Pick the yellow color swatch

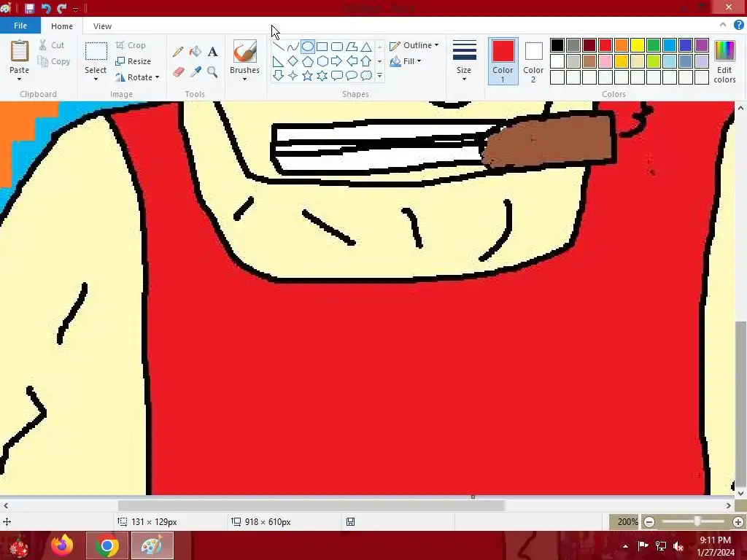638,45
